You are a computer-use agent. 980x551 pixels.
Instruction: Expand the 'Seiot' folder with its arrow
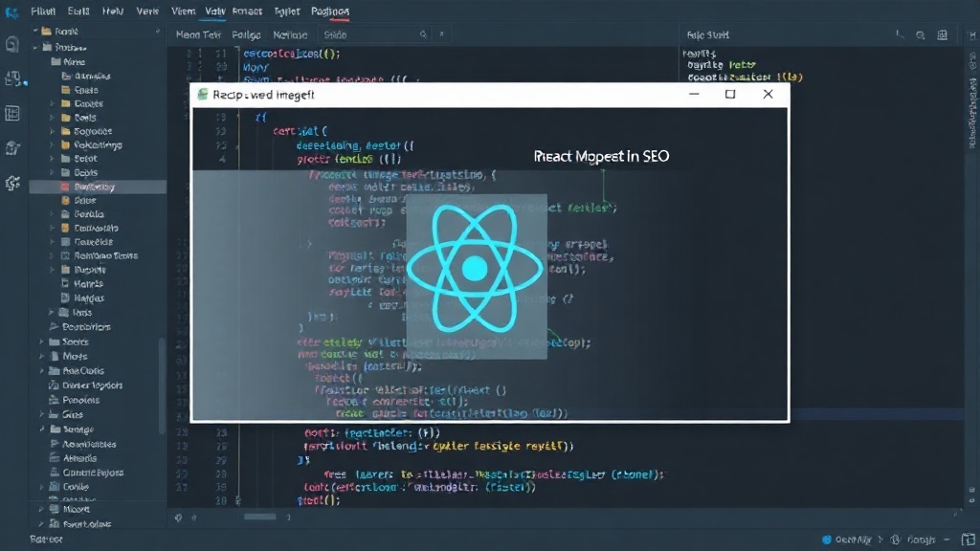point(53,159)
